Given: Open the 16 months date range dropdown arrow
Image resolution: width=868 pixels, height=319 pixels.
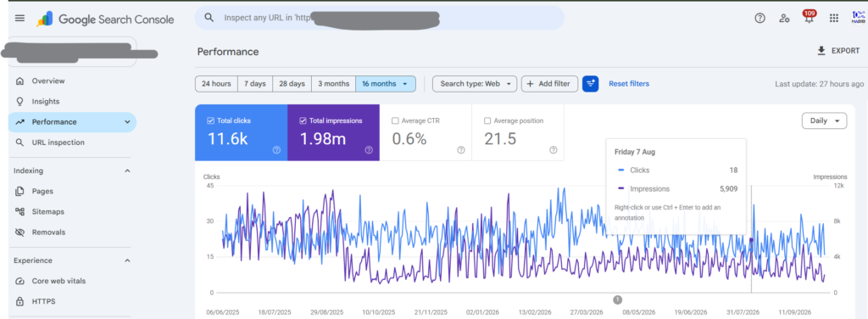Looking at the screenshot, I should pos(405,84).
